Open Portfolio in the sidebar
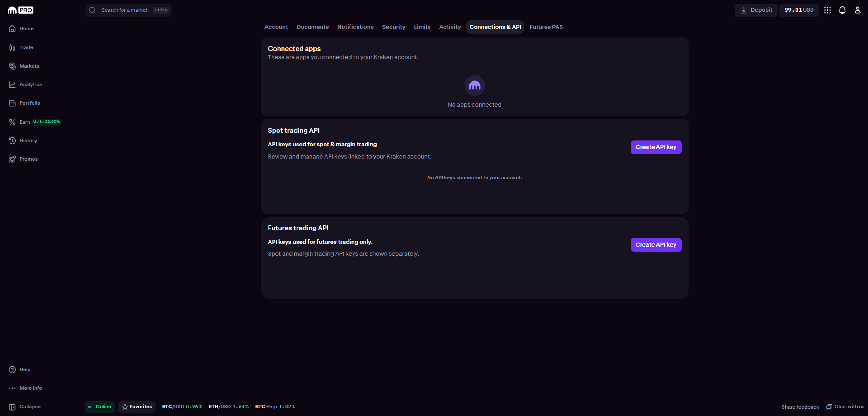Screen dimensions: 868x416 30,103
